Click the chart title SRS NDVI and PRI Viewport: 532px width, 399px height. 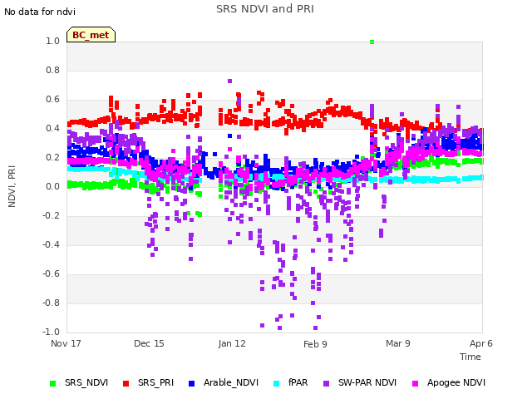[x=265, y=9]
